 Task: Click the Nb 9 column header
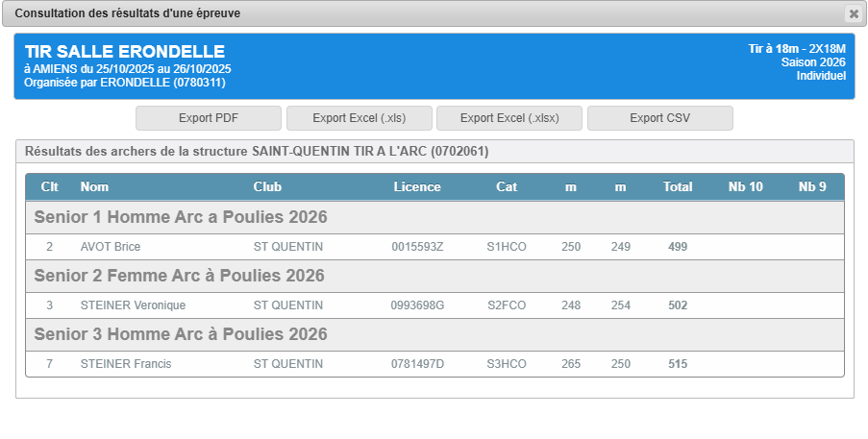[812, 186]
